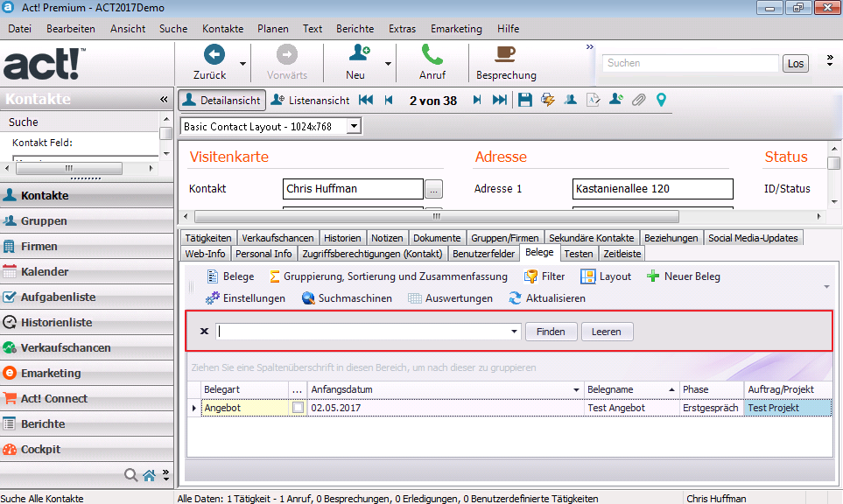Switch to the Social Media-Updates tab

point(753,238)
